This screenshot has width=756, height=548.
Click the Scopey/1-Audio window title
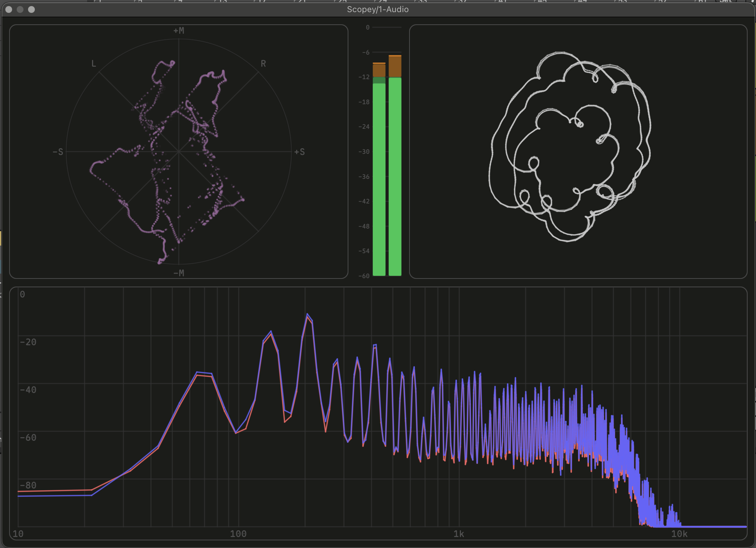(378, 9)
